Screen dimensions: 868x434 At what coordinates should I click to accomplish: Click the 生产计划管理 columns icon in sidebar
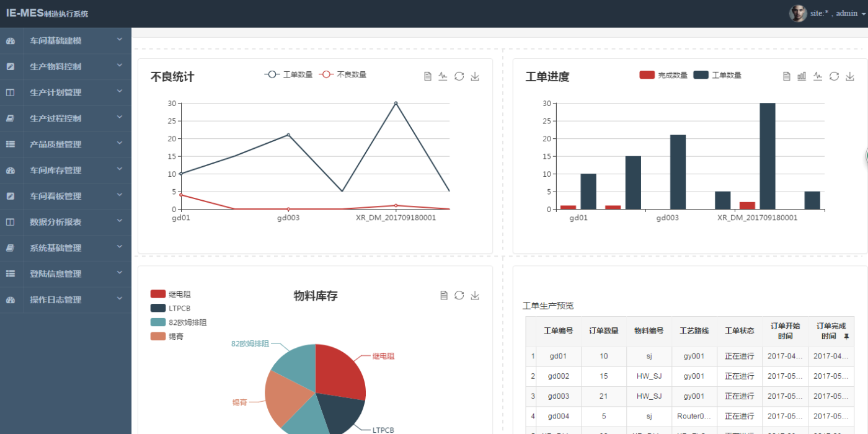(11, 93)
